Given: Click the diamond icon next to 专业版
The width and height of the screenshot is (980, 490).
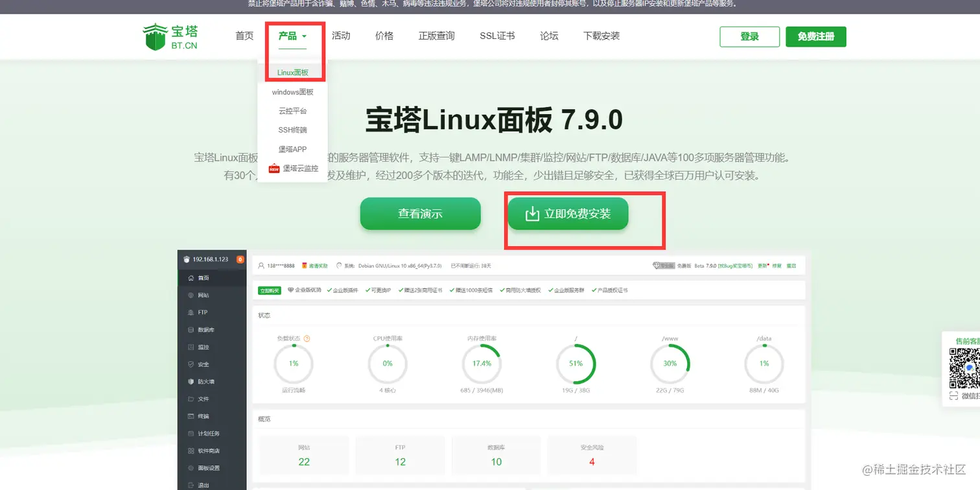Looking at the screenshot, I should [x=656, y=266].
